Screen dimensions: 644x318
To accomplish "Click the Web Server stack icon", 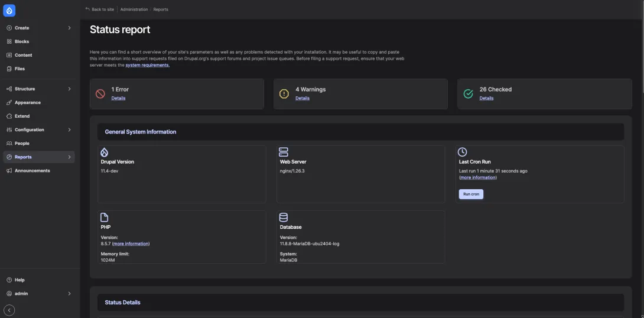I will (284, 152).
